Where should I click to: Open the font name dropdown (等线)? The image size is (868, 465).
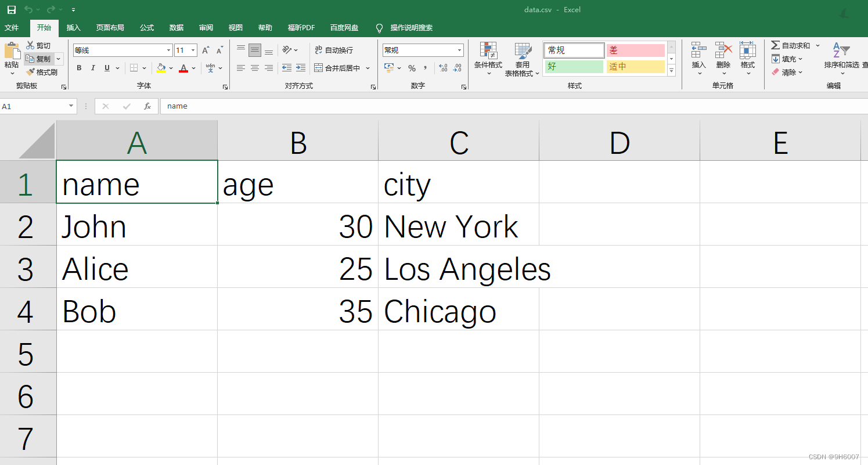pos(169,51)
